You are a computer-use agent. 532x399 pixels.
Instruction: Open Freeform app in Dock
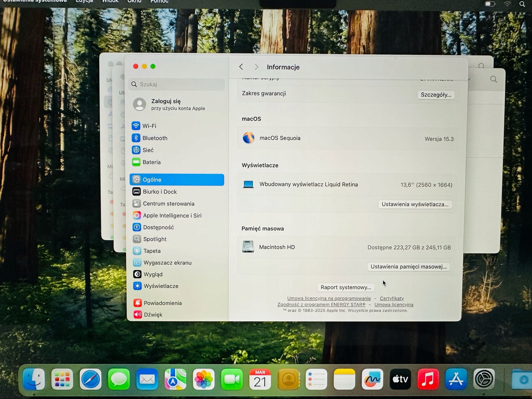[x=372, y=379]
